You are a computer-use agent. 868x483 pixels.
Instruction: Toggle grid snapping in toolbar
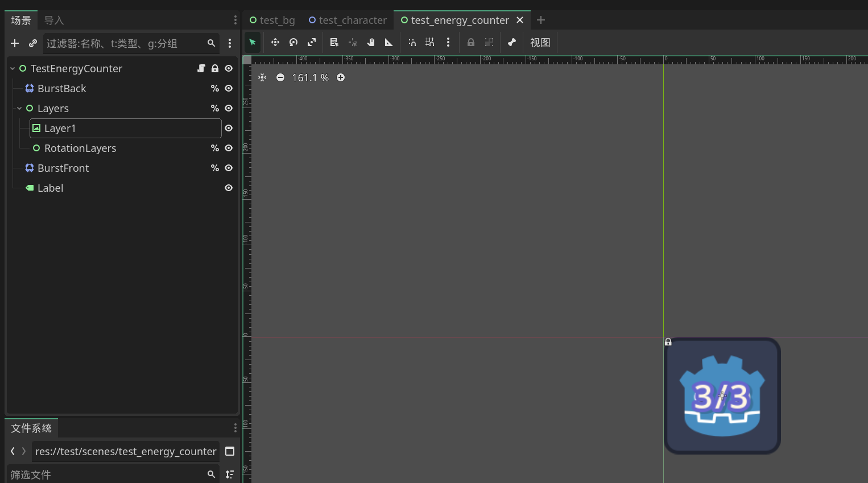tap(430, 43)
